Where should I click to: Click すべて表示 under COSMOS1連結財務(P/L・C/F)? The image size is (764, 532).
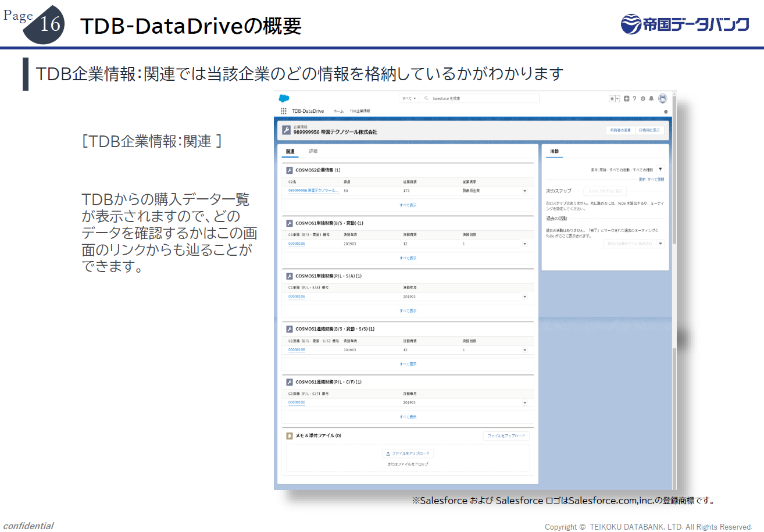coord(408,417)
